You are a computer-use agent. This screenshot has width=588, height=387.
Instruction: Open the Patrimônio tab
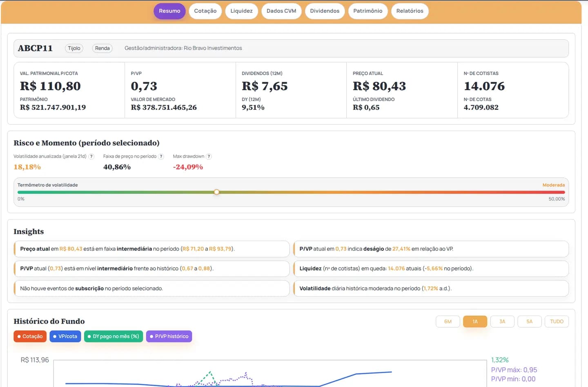[x=368, y=11]
